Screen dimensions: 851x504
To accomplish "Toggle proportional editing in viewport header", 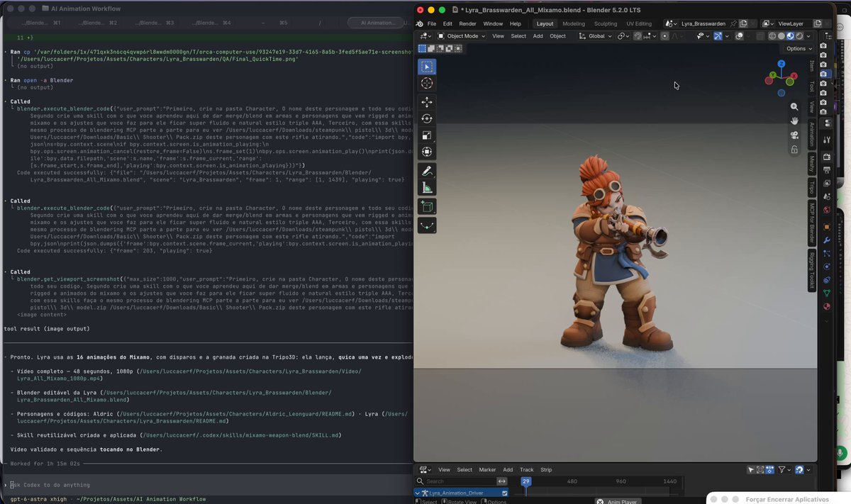I will click(x=664, y=36).
